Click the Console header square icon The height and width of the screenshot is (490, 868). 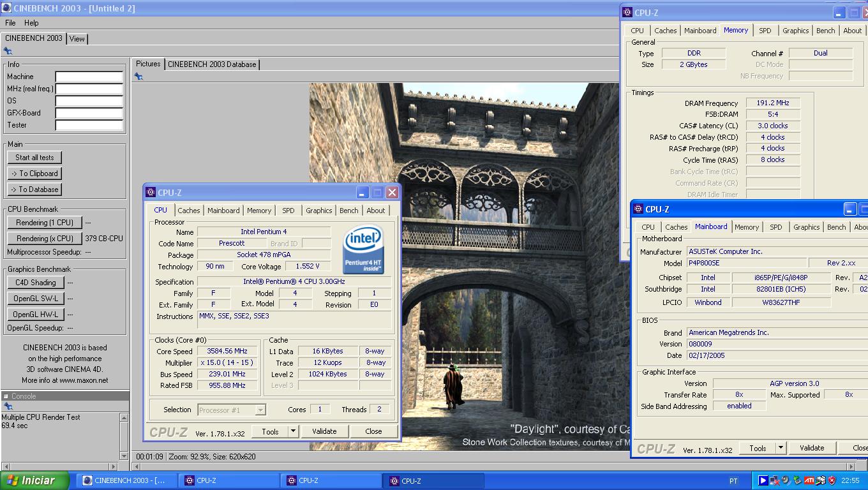click(6, 396)
